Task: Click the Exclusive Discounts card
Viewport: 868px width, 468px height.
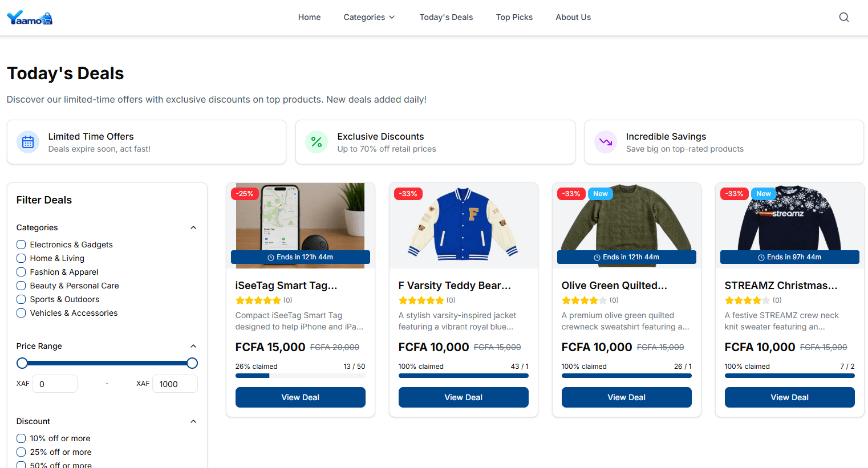Action: click(435, 142)
